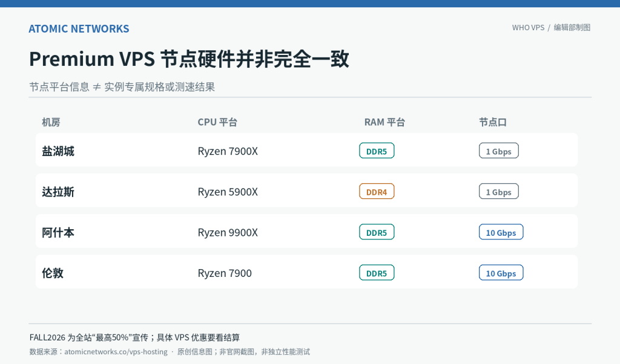This screenshot has width=620, height=364.
Task: Click the '1 Gbps' badge in 盐湖城 row
Action: point(499,151)
